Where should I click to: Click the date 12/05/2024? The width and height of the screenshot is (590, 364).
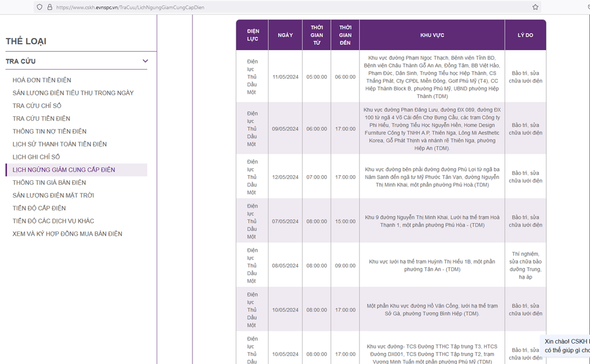click(285, 177)
